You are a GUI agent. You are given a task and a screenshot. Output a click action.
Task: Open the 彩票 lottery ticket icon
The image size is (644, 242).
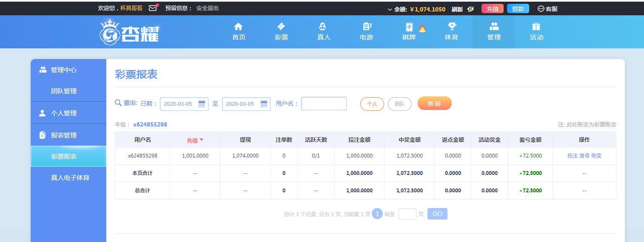pos(281,27)
